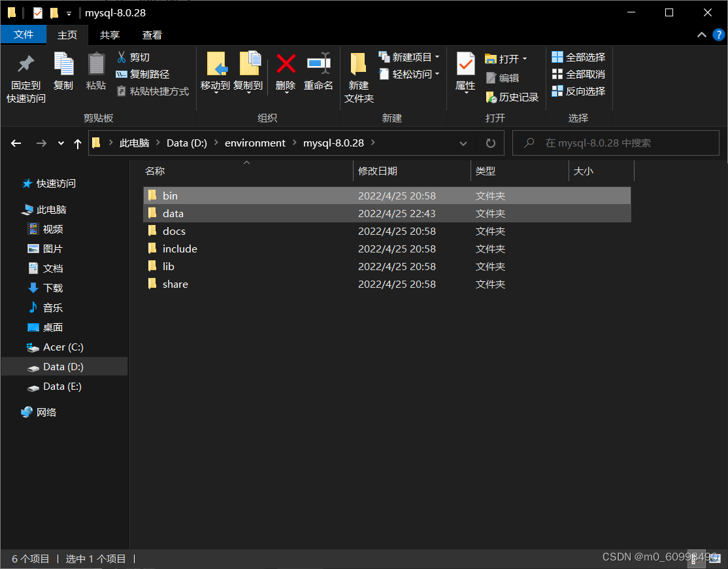Screen dimensions: 728x569
Task: Open the File (文件) tab
Action: [24, 35]
